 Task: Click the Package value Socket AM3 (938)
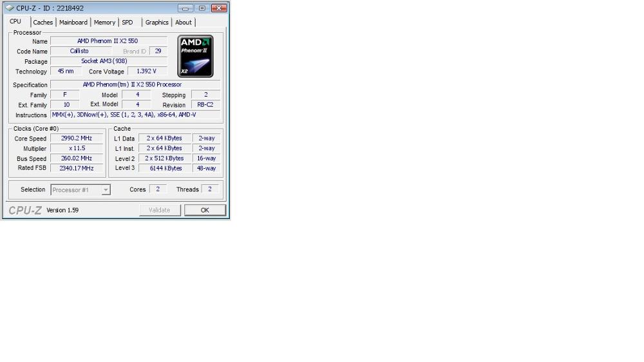(108, 61)
